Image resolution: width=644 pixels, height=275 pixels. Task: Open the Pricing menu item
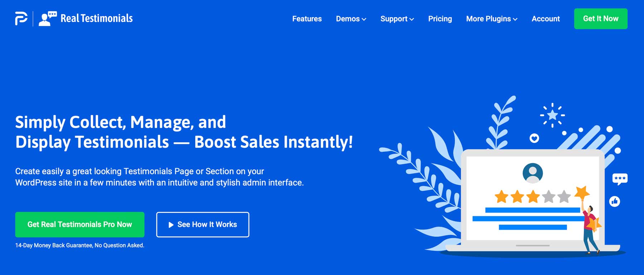pyautogui.click(x=440, y=19)
